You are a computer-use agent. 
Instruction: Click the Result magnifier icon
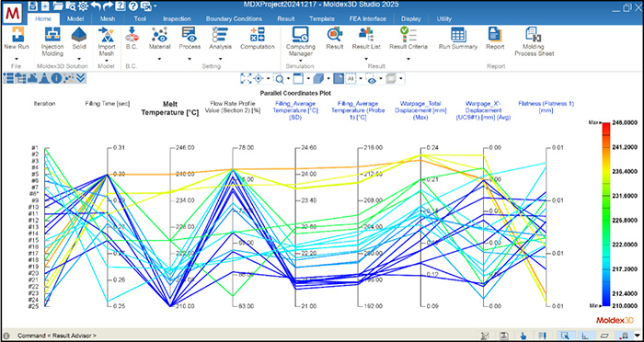pyautogui.click(x=334, y=34)
